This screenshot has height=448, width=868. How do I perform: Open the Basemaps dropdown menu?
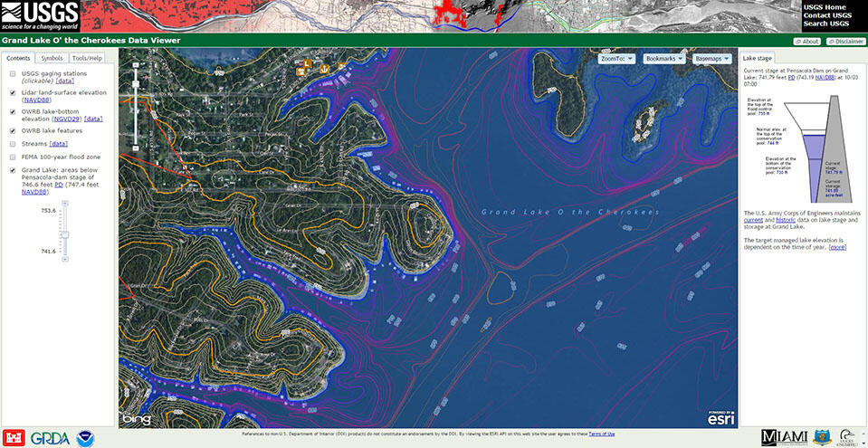(x=713, y=58)
